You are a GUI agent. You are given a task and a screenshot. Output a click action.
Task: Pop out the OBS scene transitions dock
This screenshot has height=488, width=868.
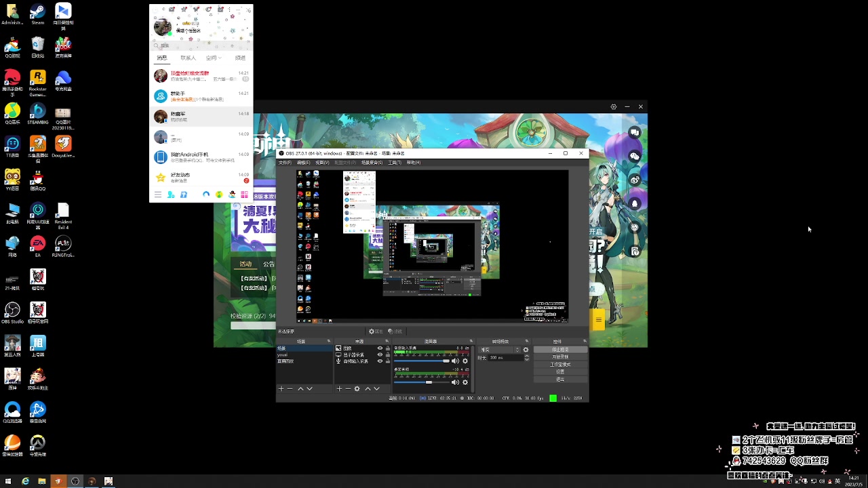(x=526, y=341)
